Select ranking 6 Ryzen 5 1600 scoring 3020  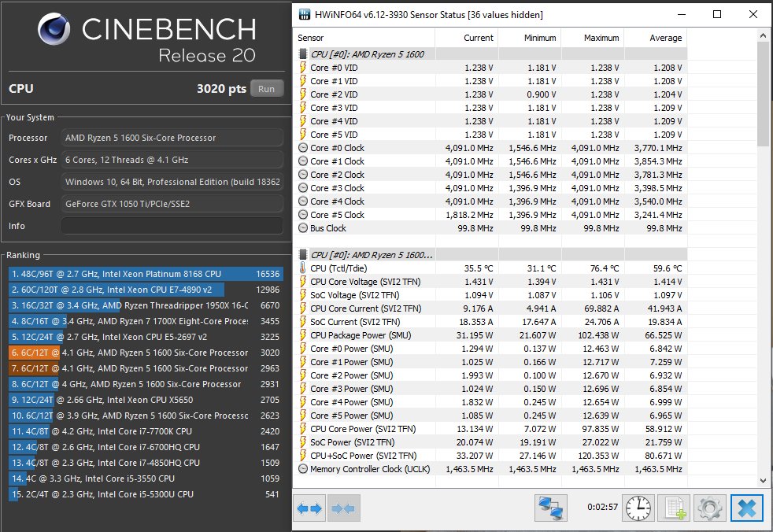coord(146,353)
